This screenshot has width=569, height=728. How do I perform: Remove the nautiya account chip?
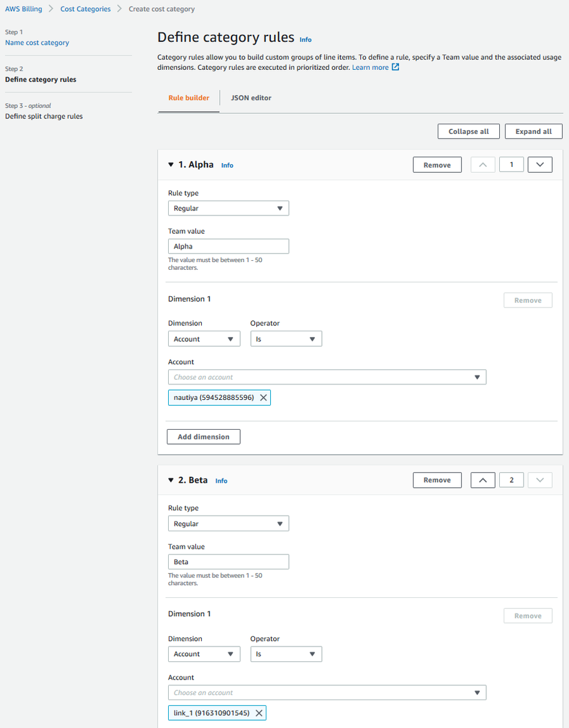click(263, 398)
